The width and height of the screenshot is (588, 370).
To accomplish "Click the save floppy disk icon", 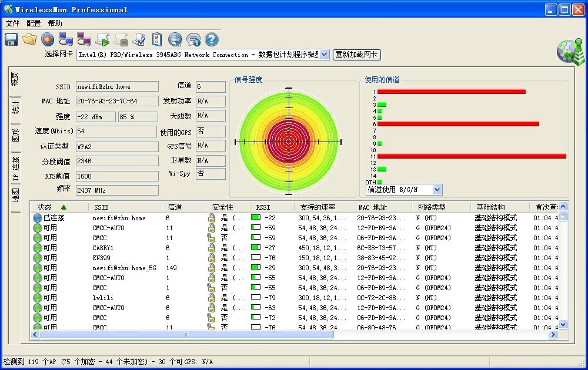I will (11, 39).
